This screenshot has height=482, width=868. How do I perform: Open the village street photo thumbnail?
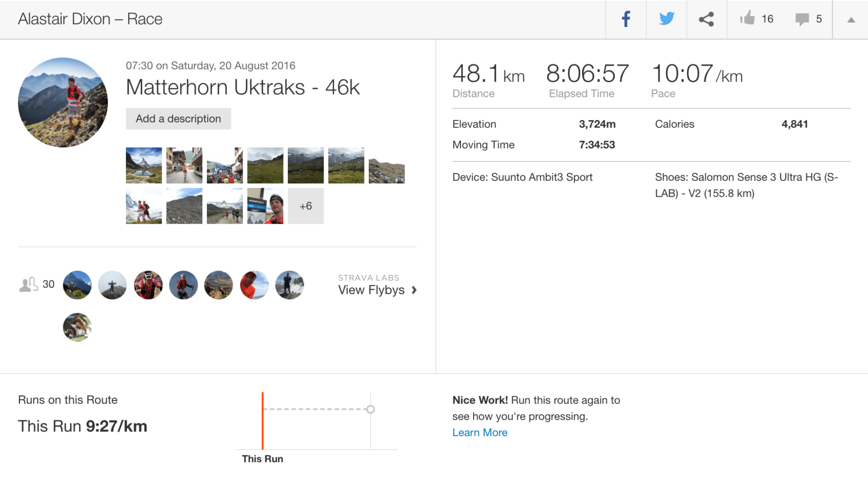[184, 165]
